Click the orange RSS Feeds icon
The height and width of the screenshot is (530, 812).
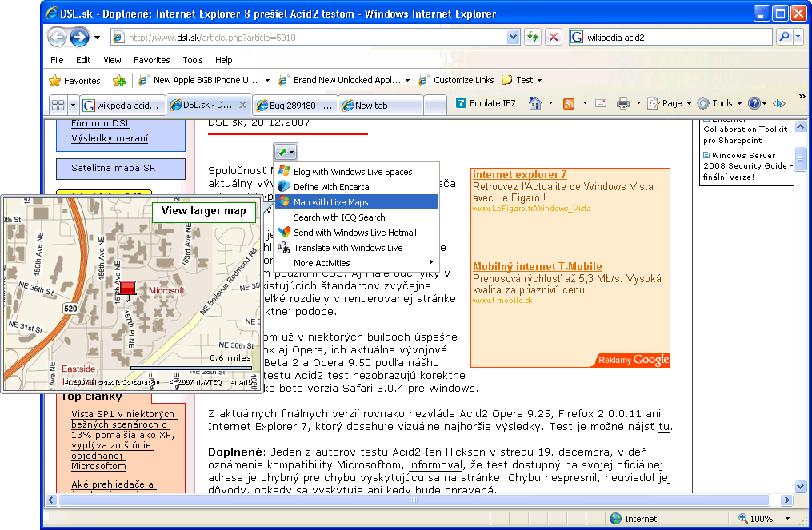click(x=569, y=103)
